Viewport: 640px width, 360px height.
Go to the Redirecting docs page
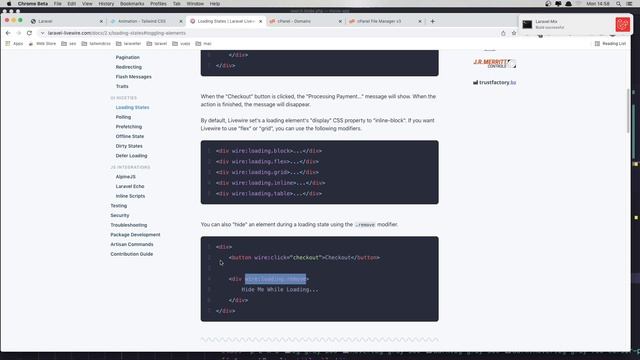tap(129, 67)
